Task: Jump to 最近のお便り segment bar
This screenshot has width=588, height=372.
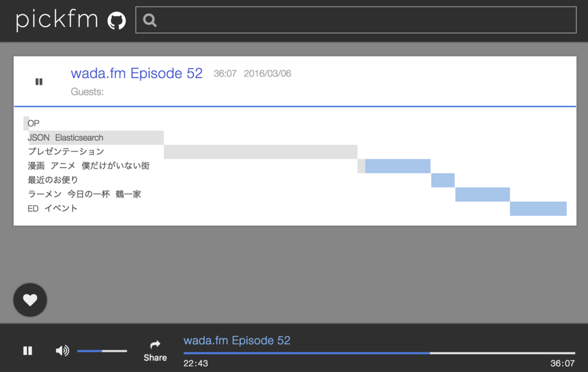Action: [443, 180]
